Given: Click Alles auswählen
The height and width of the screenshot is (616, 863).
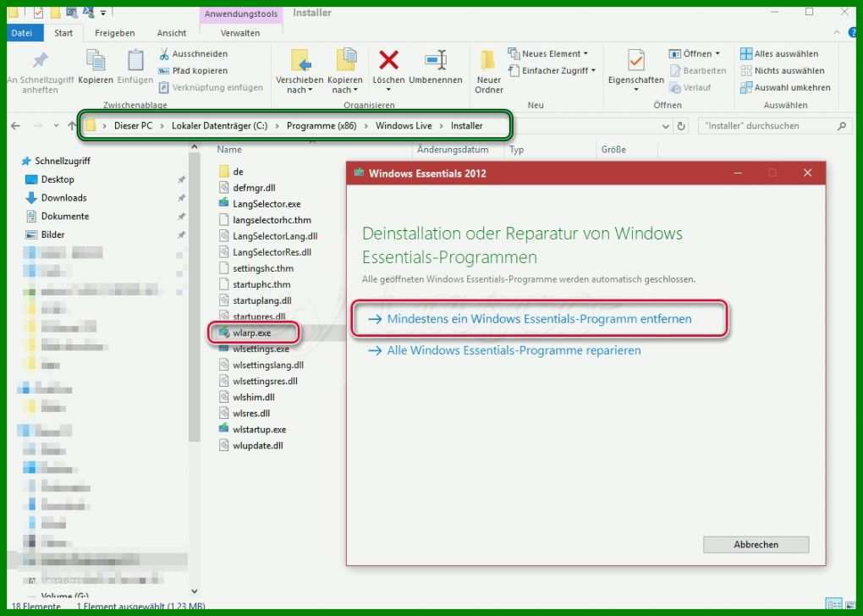Looking at the screenshot, I should [779, 54].
